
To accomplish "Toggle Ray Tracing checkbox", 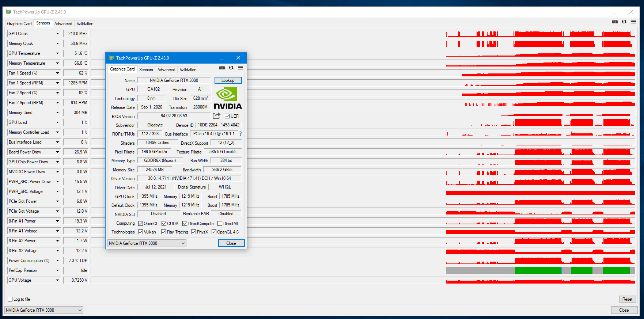I will tap(164, 232).
